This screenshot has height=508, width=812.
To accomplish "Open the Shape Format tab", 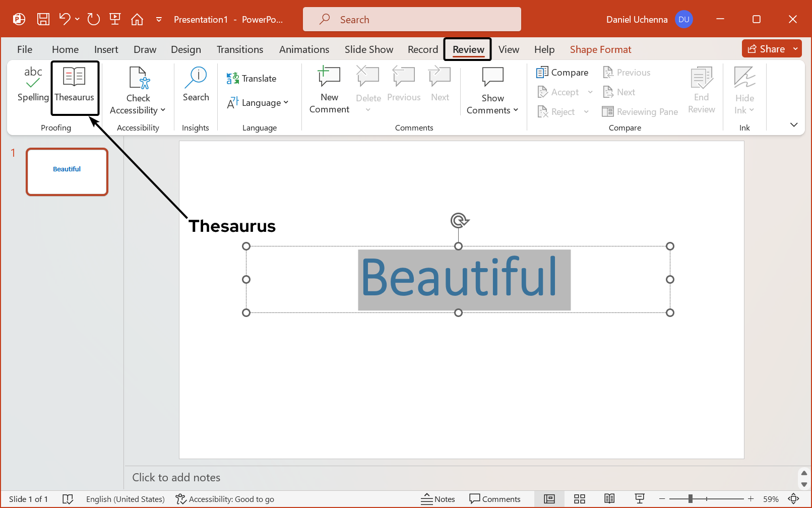I will 600,49.
